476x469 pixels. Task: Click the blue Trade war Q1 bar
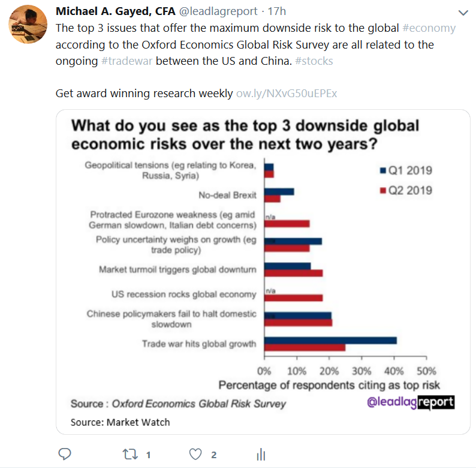(x=330, y=340)
